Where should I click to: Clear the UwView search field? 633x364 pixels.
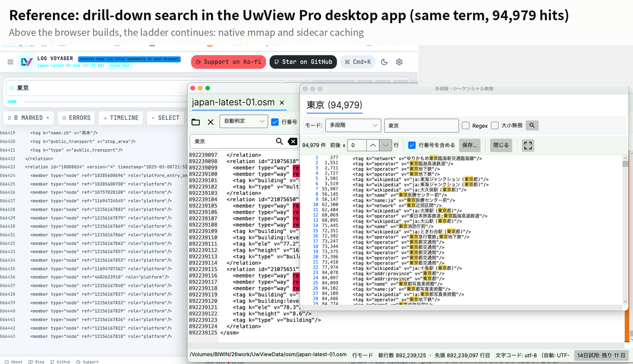293,141
